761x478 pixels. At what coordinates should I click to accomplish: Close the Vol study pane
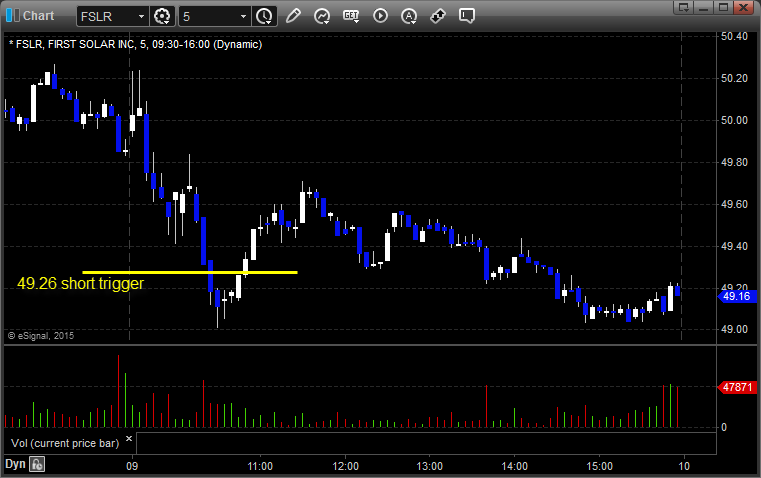[x=129, y=438]
